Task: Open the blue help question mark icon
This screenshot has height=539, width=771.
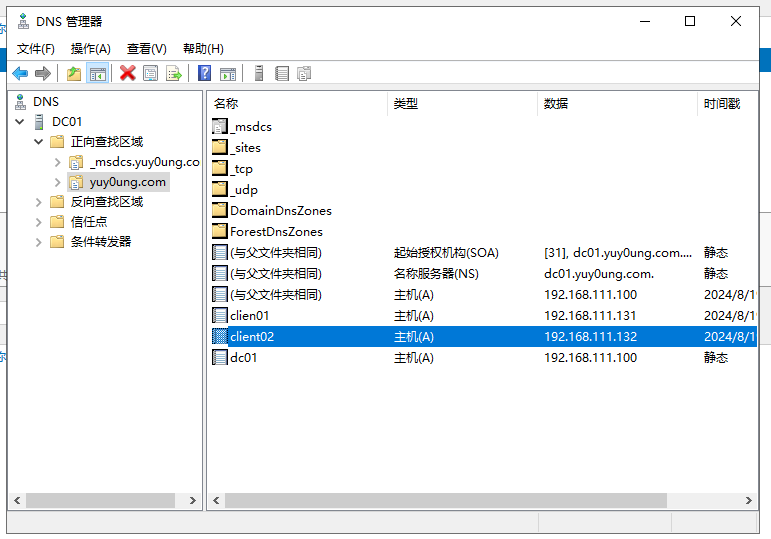Action: 205,73
